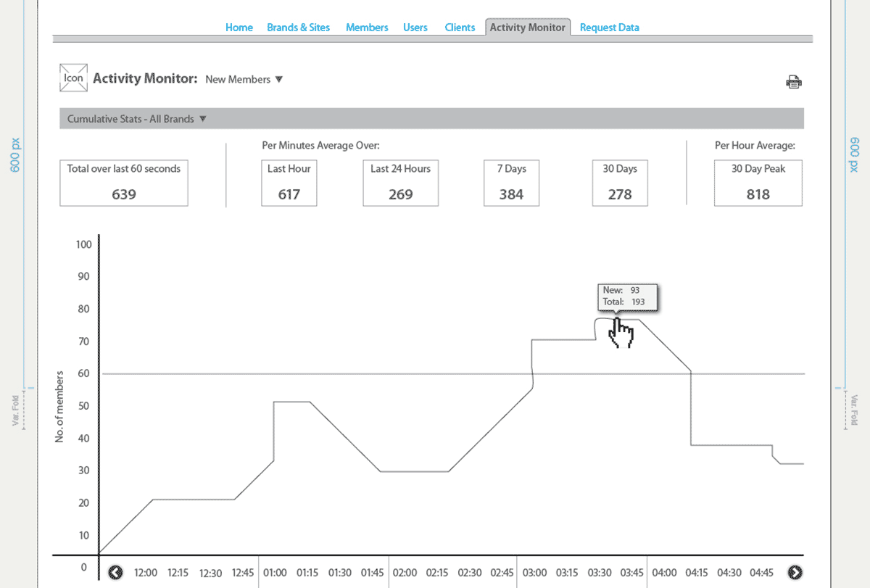Click the 03:00 time marker on axis

coord(535,573)
